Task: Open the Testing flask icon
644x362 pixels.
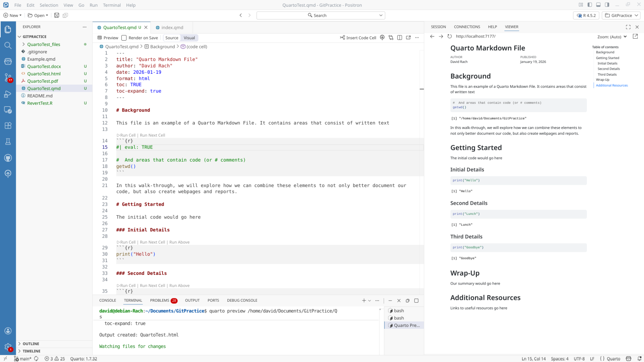Action: coord(8,141)
